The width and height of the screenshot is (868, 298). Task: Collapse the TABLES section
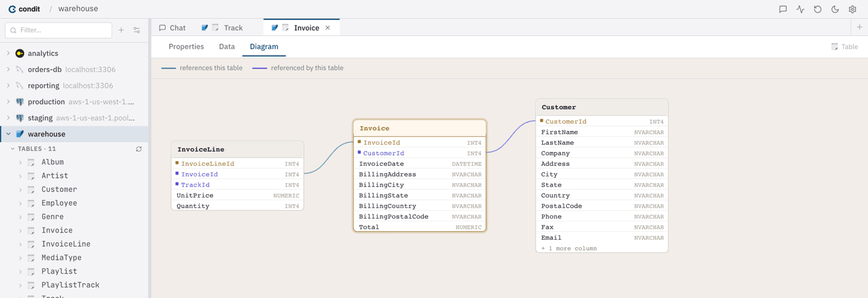[13, 149]
